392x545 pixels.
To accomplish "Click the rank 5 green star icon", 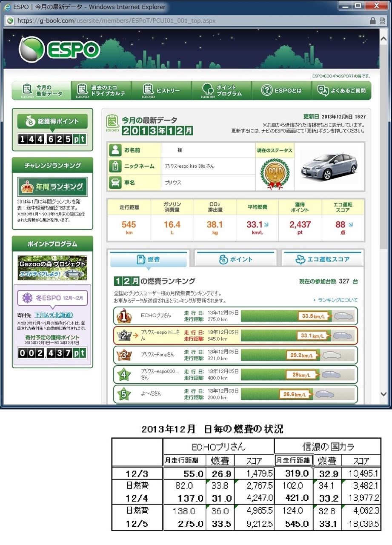I will tap(123, 394).
